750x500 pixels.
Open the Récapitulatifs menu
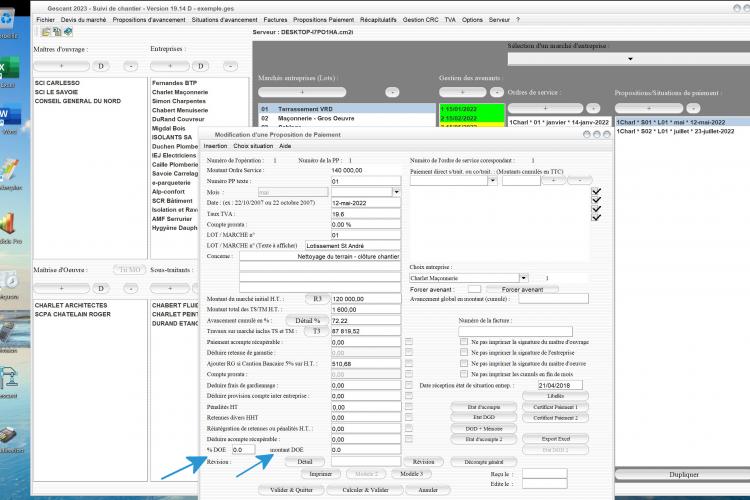378,20
